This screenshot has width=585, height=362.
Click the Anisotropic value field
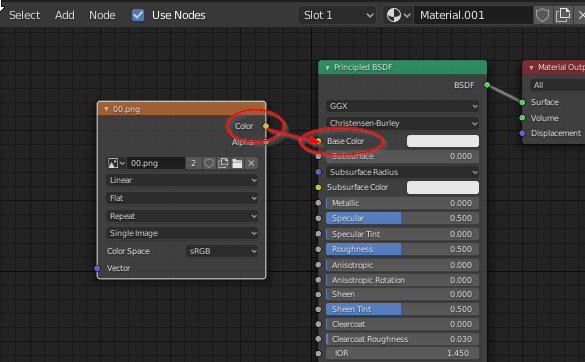402,265
